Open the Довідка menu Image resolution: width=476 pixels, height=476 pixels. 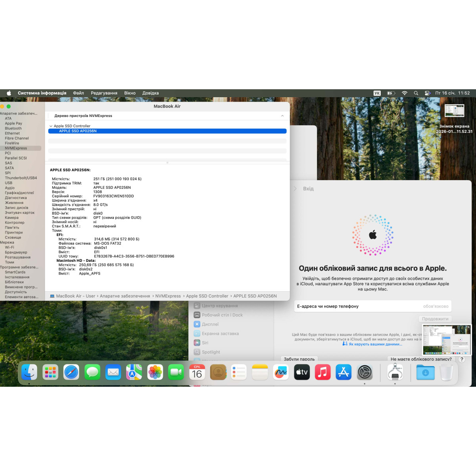click(150, 93)
